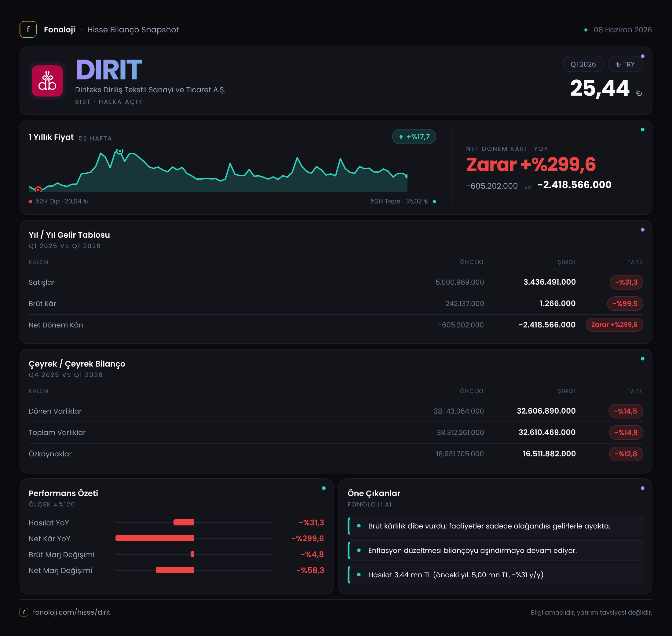Screen dimensions: 672x636
Task: Click the Net Kâr YoY red bar
Action: (x=155, y=538)
